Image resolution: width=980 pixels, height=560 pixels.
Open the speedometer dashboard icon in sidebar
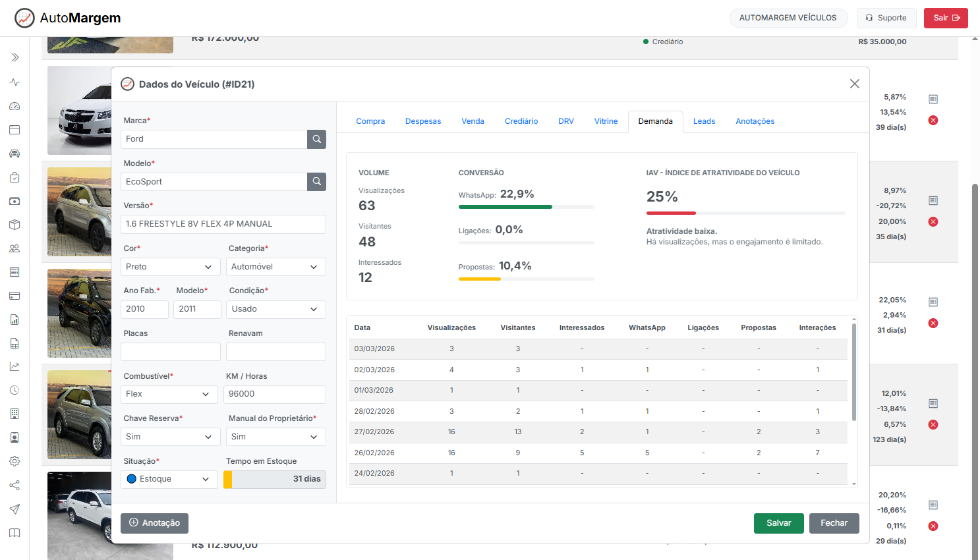14,106
